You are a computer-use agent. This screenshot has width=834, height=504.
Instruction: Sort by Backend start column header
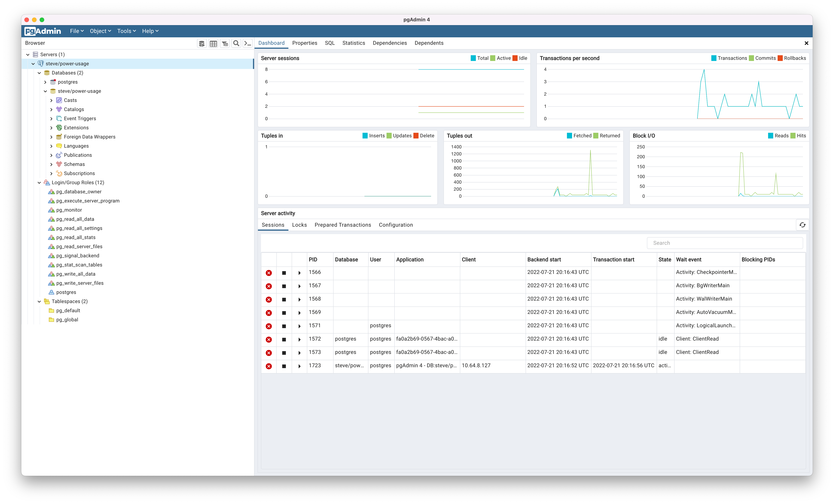[x=544, y=260]
